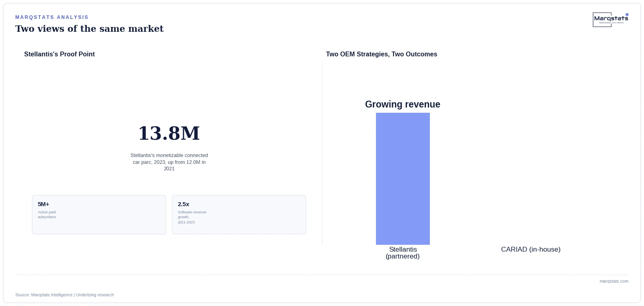Open the marqstats.com link

[614, 281]
